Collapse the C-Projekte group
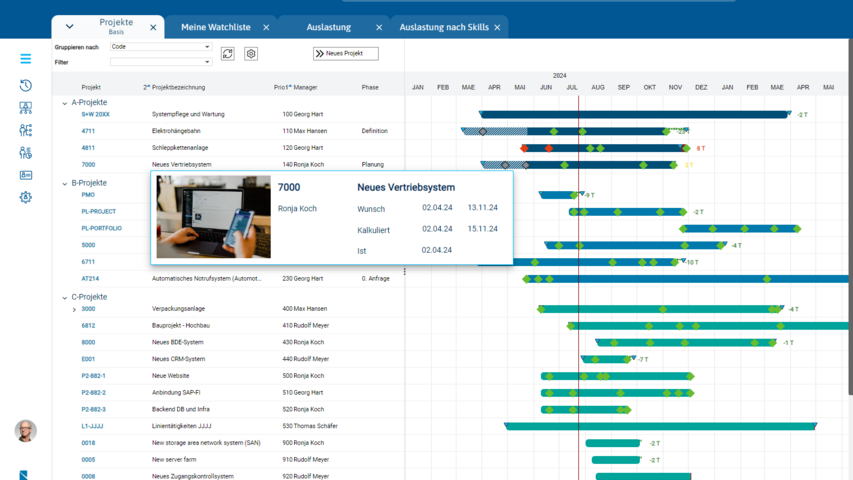Image resolution: width=853 pixels, height=480 pixels. 65,297
